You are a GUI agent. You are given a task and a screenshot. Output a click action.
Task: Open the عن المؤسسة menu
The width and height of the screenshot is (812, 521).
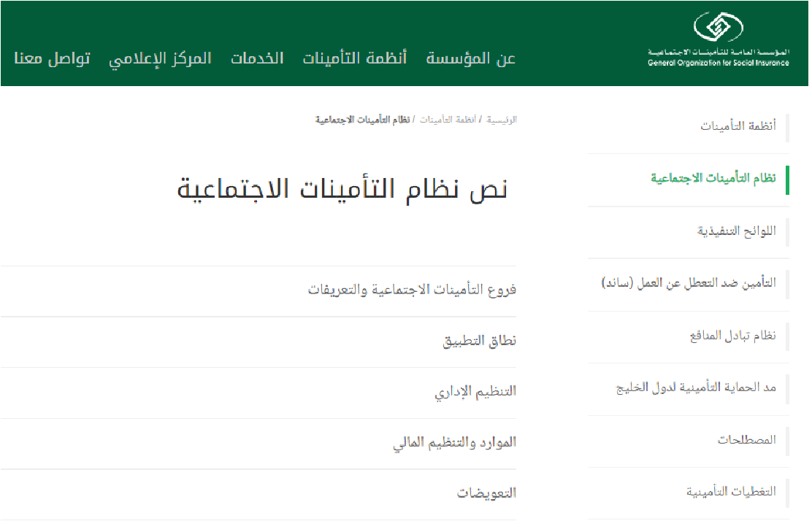pos(471,59)
